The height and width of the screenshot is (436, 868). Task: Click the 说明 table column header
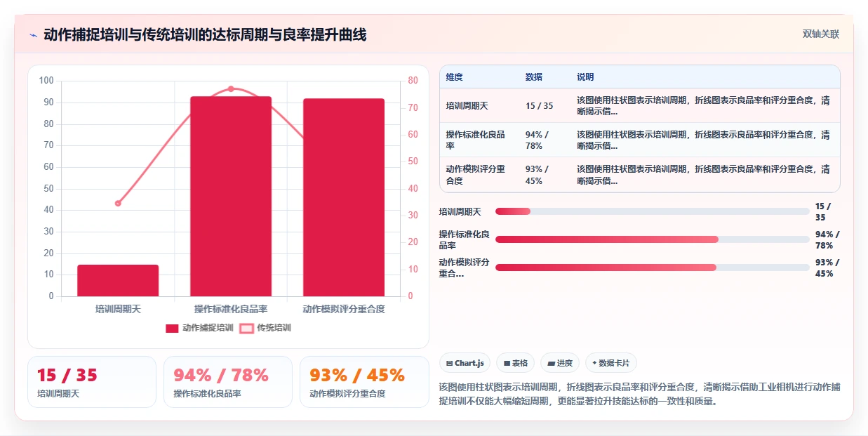coord(585,77)
